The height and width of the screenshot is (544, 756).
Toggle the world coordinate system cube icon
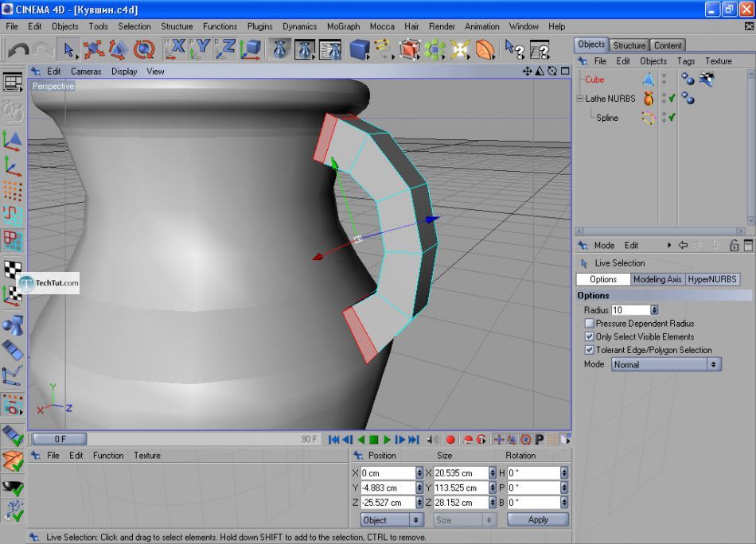point(250,49)
